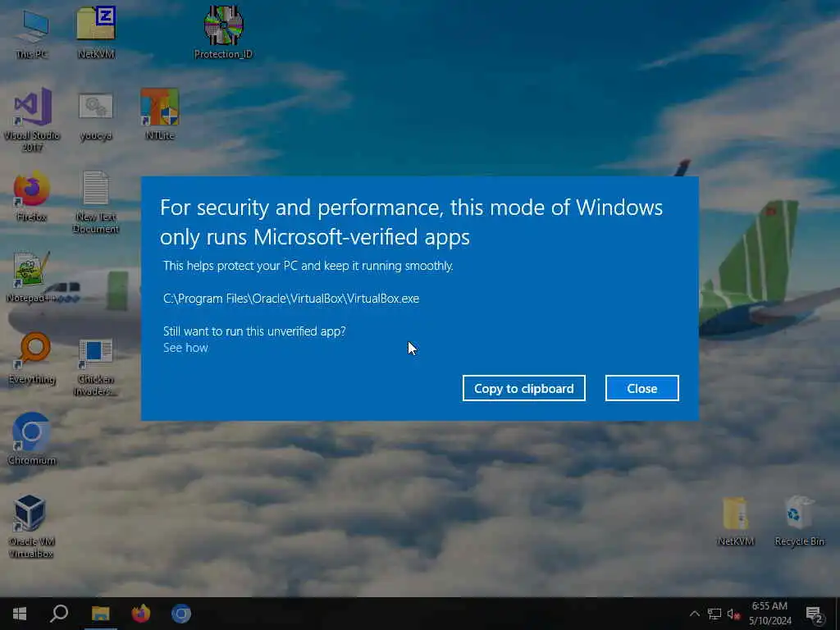Image resolution: width=840 pixels, height=630 pixels.
Task: Open NetKVM folder beside Recycle Bin
Action: [x=736, y=521]
